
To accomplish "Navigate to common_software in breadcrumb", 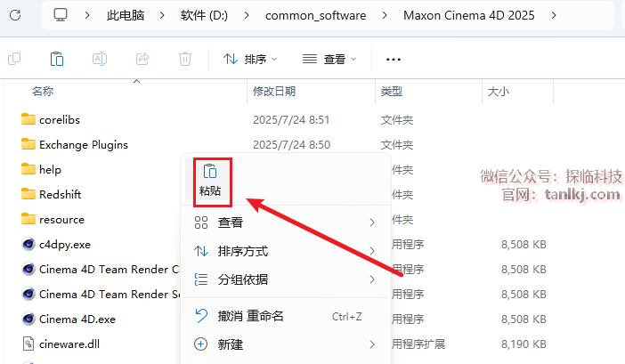I will pyautogui.click(x=316, y=15).
